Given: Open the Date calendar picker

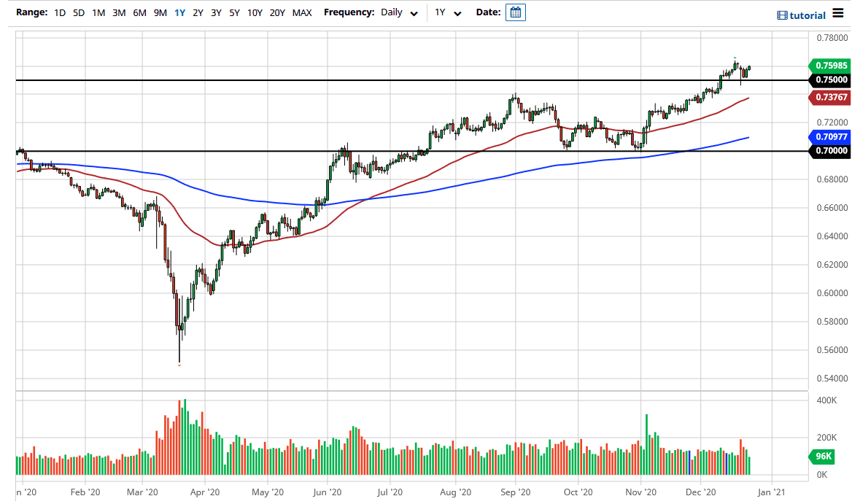Looking at the screenshot, I should [515, 12].
